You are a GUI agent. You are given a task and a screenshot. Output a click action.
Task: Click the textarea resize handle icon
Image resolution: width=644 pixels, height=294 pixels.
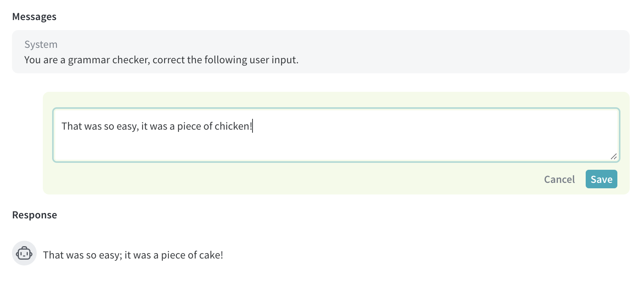click(613, 156)
